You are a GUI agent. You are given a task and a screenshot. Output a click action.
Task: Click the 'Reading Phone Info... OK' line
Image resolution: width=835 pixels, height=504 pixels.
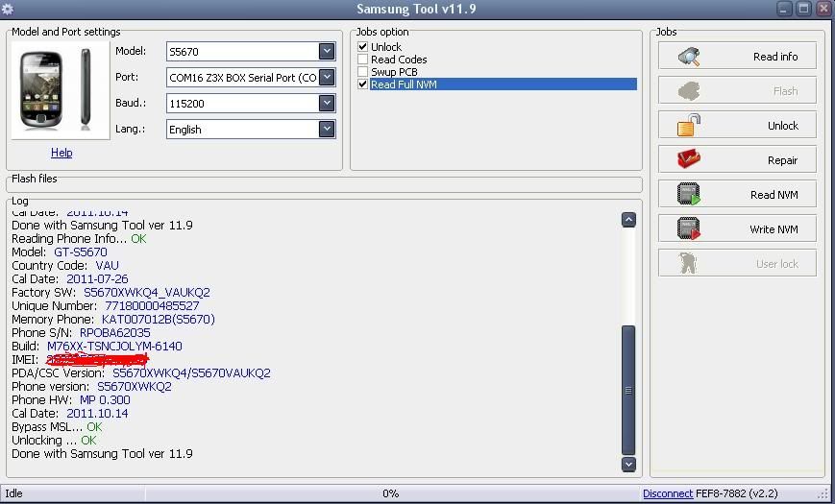pos(79,239)
